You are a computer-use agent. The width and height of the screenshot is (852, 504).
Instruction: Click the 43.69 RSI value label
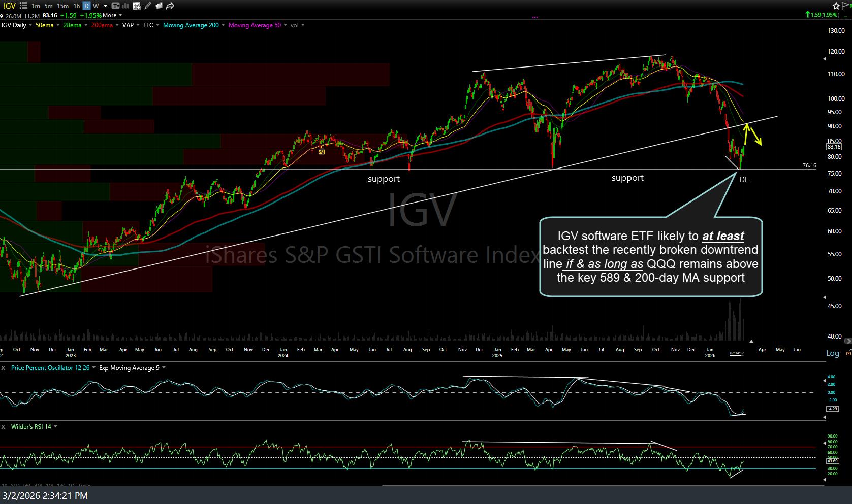coord(832,461)
